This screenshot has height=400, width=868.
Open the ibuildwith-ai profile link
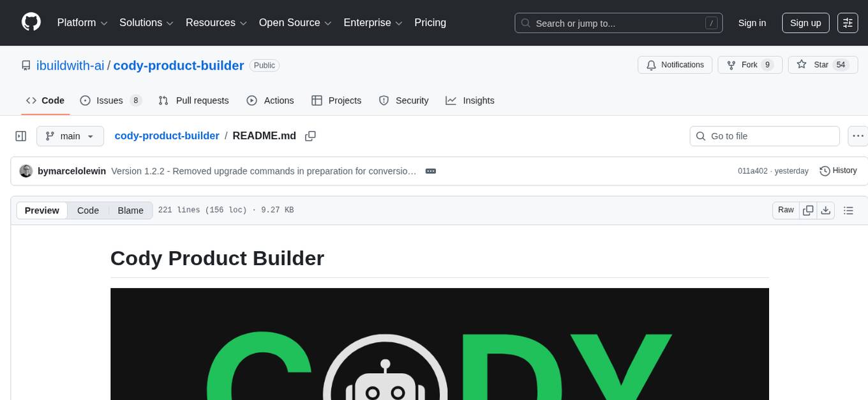tap(70, 65)
